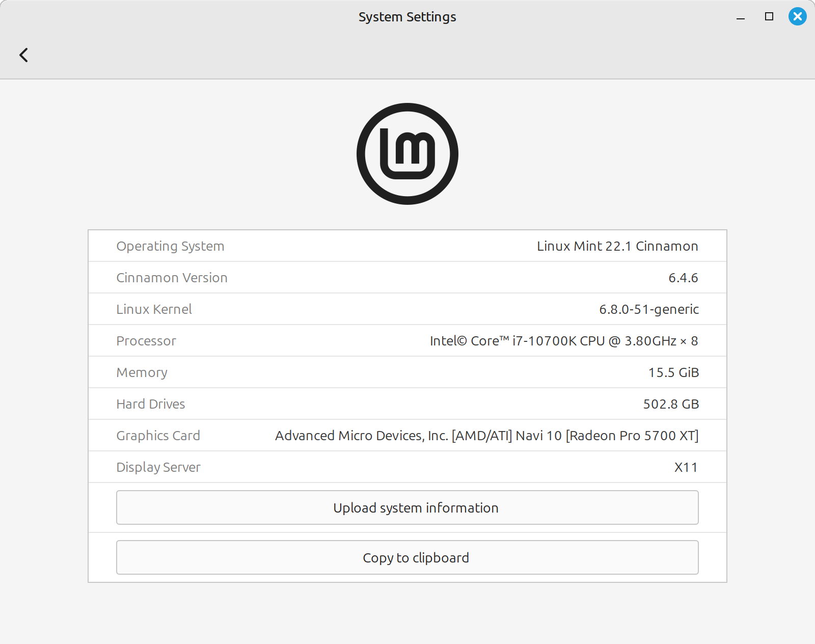This screenshot has height=644, width=815.
Task: Select the X11 display server value
Action: [686, 467]
